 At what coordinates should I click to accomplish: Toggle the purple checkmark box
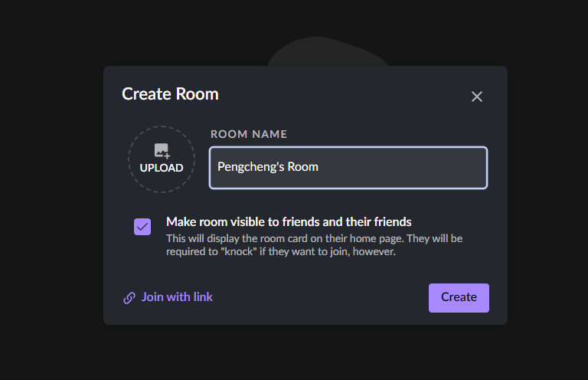(x=142, y=227)
